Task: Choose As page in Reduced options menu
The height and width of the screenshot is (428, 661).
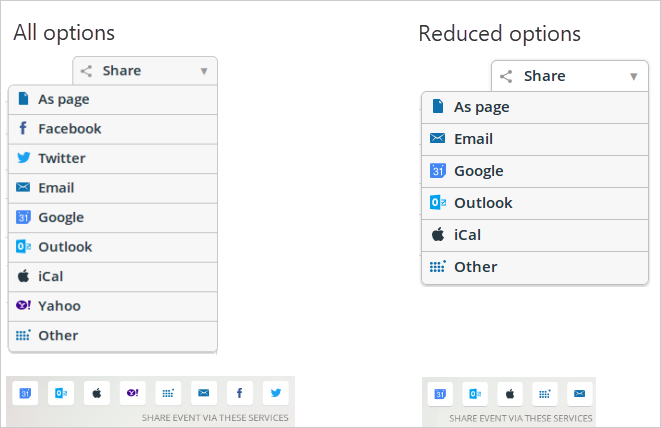Action: click(x=535, y=108)
